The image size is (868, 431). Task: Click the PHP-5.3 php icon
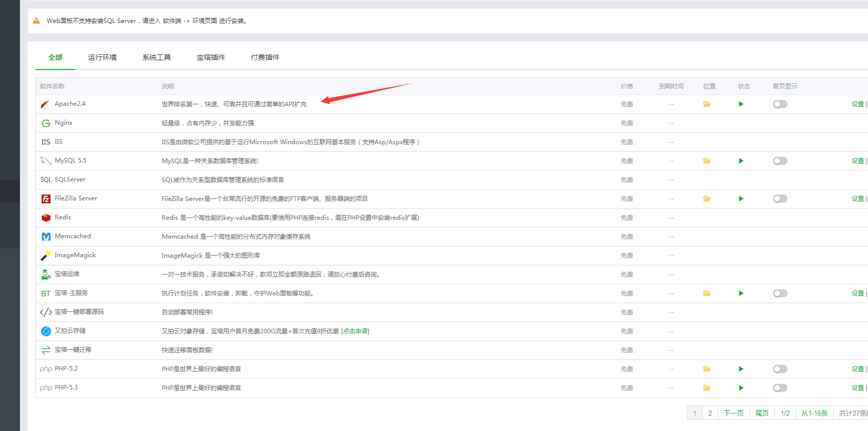(46, 388)
